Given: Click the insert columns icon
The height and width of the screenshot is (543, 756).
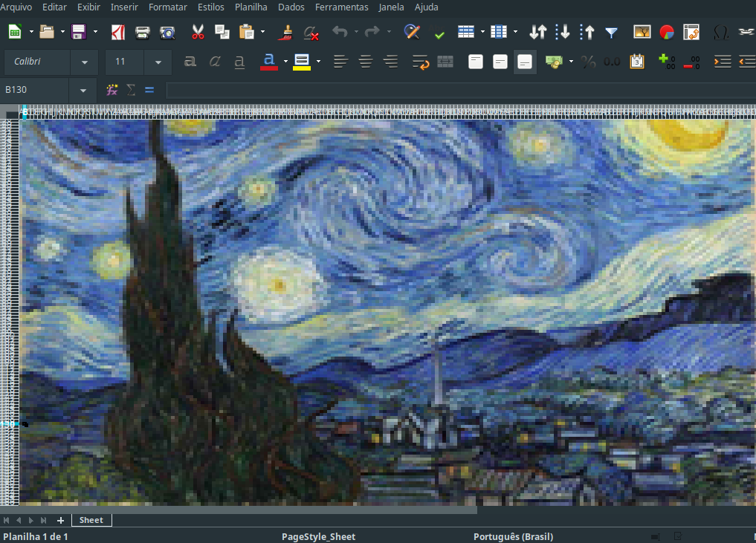Looking at the screenshot, I should (x=499, y=32).
